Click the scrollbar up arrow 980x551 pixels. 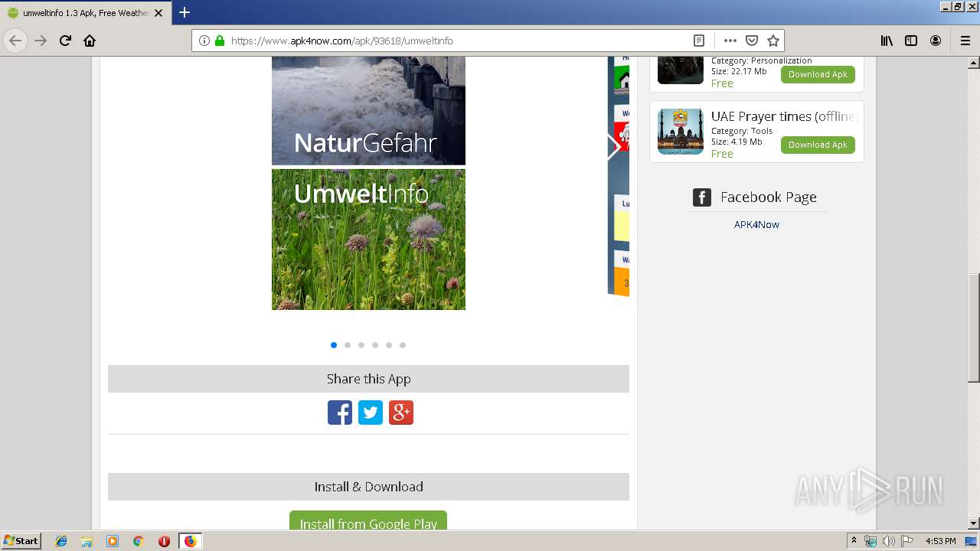tap(974, 62)
